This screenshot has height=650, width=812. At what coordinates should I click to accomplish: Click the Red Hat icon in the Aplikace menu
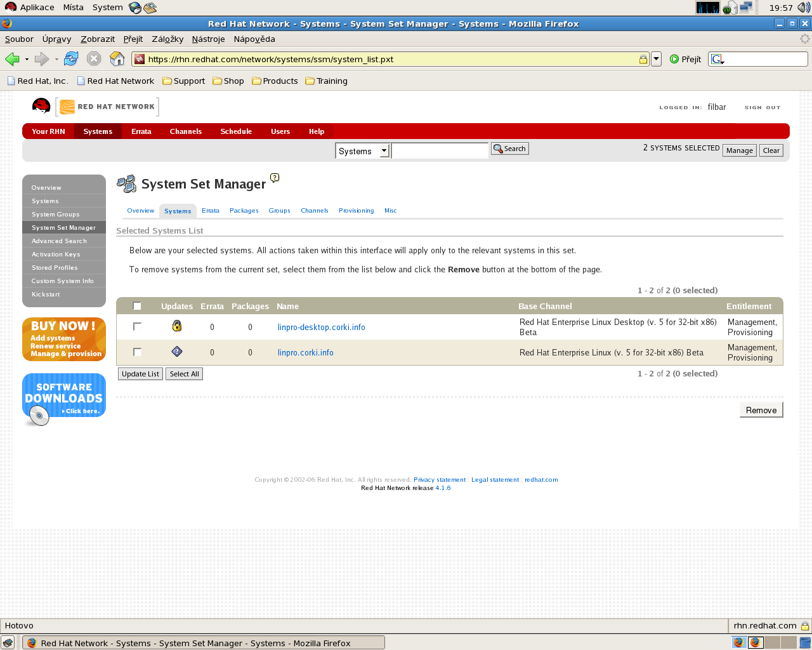click(x=11, y=7)
